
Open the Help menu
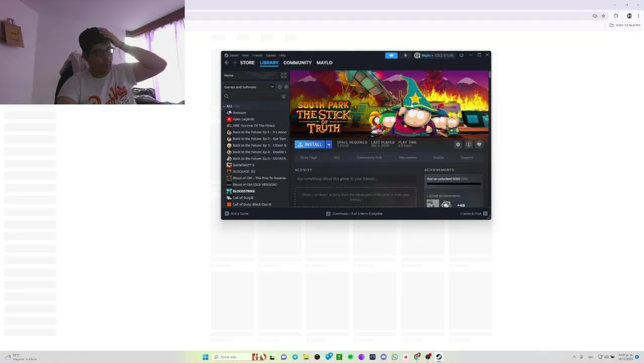(283, 55)
